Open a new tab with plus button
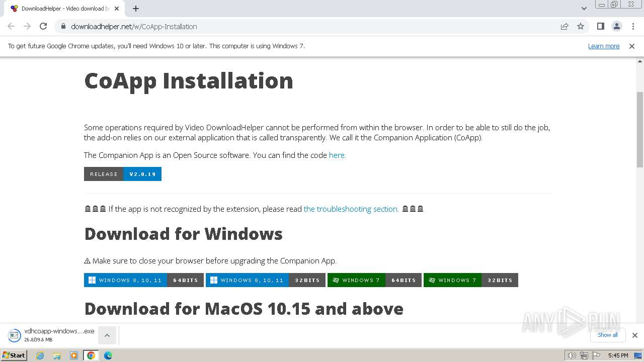This screenshot has height=362, width=644. [x=136, y=9]
